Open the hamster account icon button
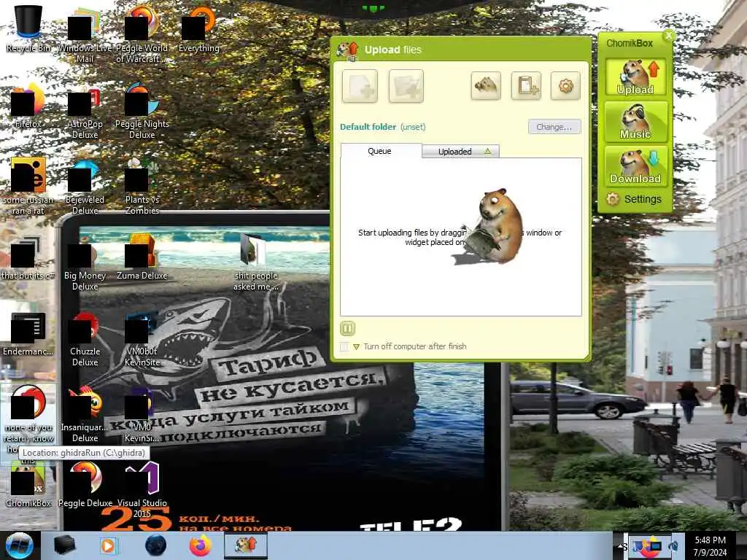The image size is (747, 560). point(485,86)
